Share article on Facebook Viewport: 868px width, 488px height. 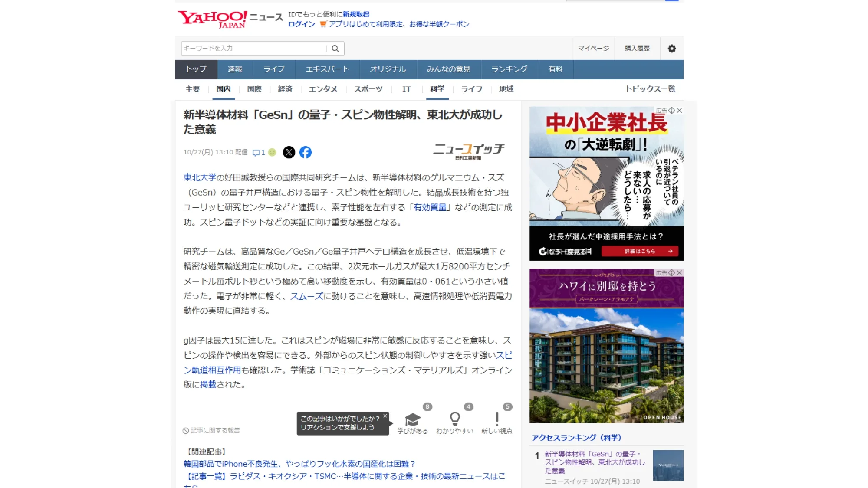point(306,152)
